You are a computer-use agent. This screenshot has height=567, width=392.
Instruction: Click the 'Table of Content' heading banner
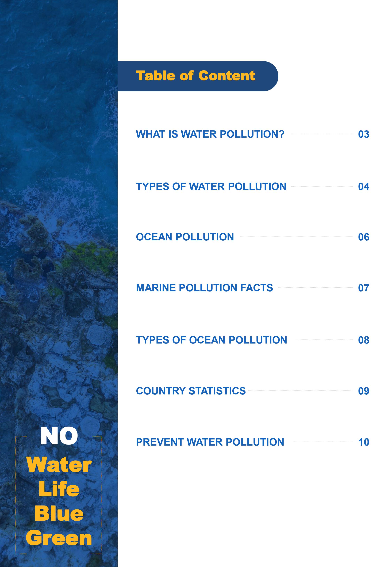(x=198, y=76)
